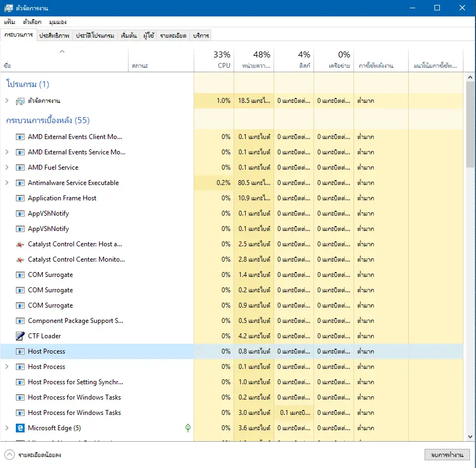
Task: Expand AMD External Events Service Module
Action: pyautogui.click(x=7, y=152)
